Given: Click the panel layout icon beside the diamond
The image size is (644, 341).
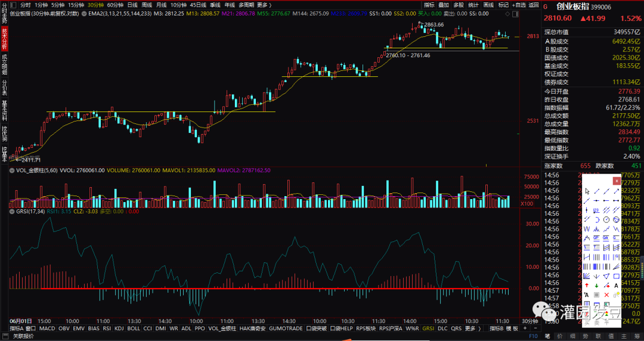Looking at the screenshot, I should pyautogui.click(x=516, y=14).
